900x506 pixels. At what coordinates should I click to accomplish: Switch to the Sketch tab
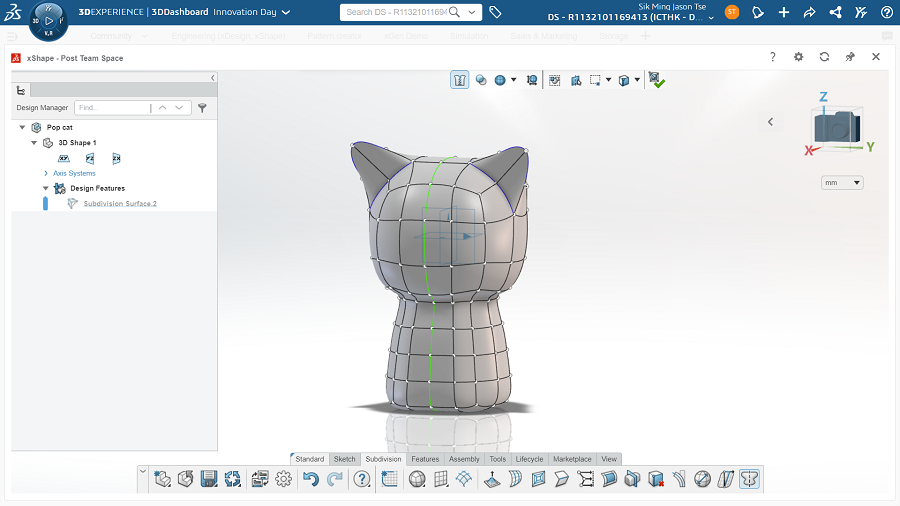pos(344,459)
